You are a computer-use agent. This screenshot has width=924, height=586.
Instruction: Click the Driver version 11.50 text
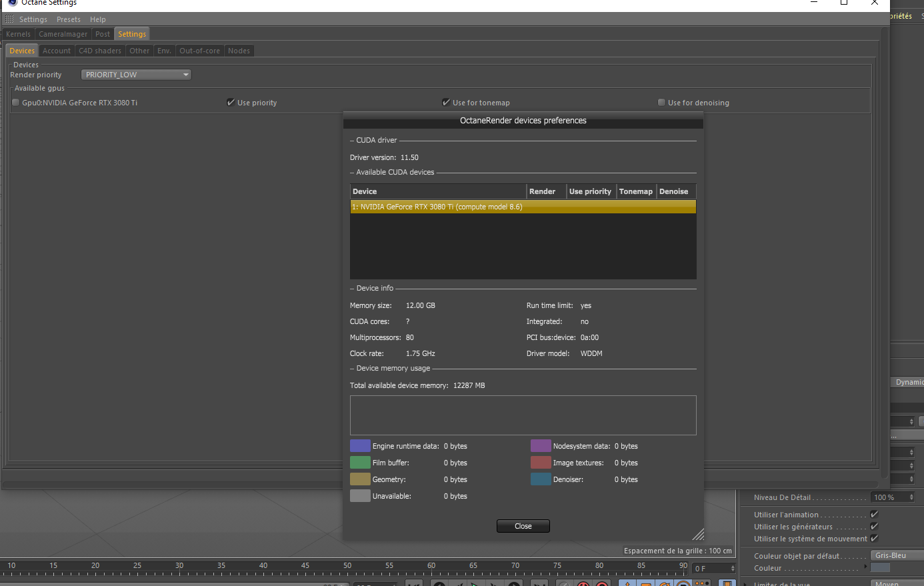tap(384, 157)
